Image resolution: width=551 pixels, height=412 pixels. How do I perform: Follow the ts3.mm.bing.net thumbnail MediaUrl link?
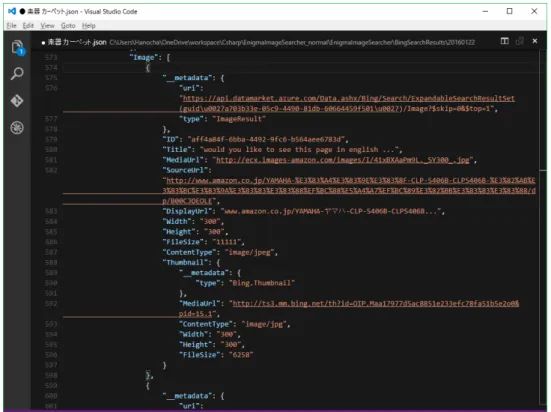pyautogui.click(x=376, y=304)
